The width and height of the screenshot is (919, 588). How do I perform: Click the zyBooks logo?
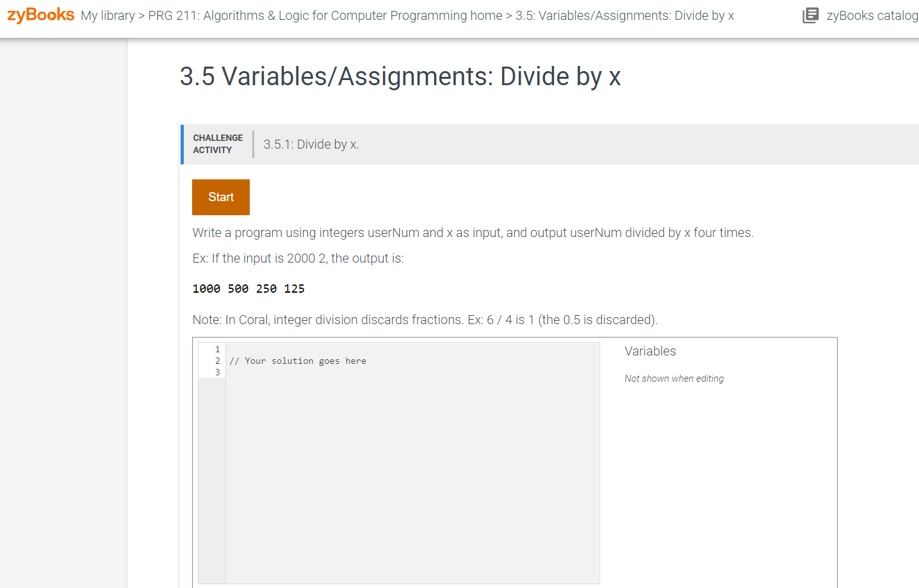coord(39,15)
